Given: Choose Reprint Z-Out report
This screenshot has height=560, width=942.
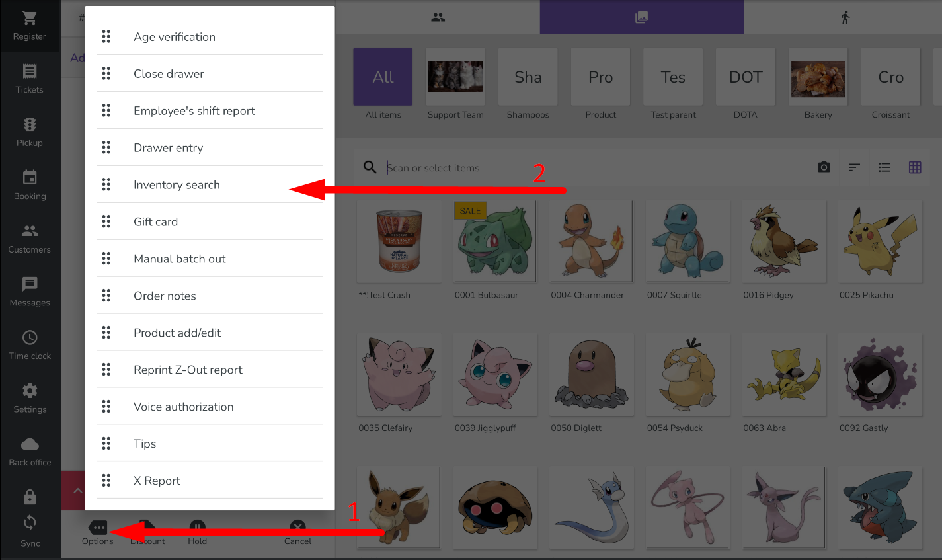Looking at the screenshot, I should [210, 370].
